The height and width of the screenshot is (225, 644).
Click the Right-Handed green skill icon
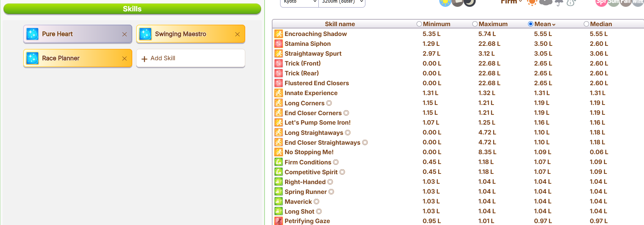click(279, 181)
